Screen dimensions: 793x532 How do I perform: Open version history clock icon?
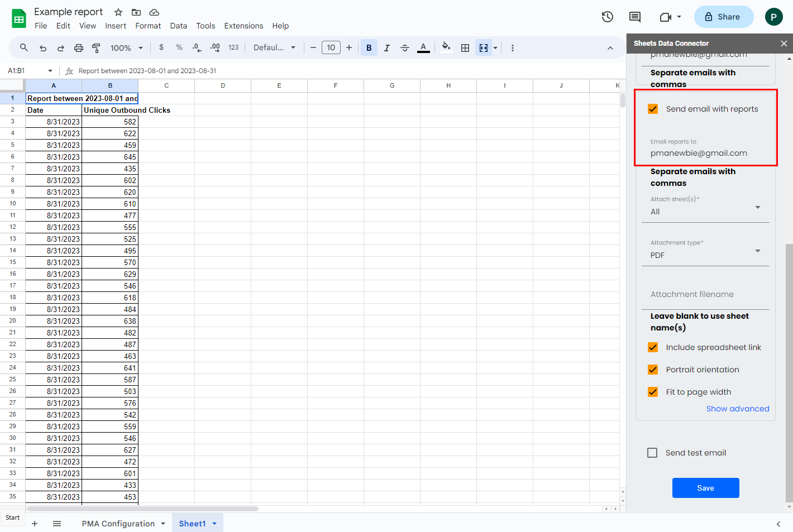608,17
